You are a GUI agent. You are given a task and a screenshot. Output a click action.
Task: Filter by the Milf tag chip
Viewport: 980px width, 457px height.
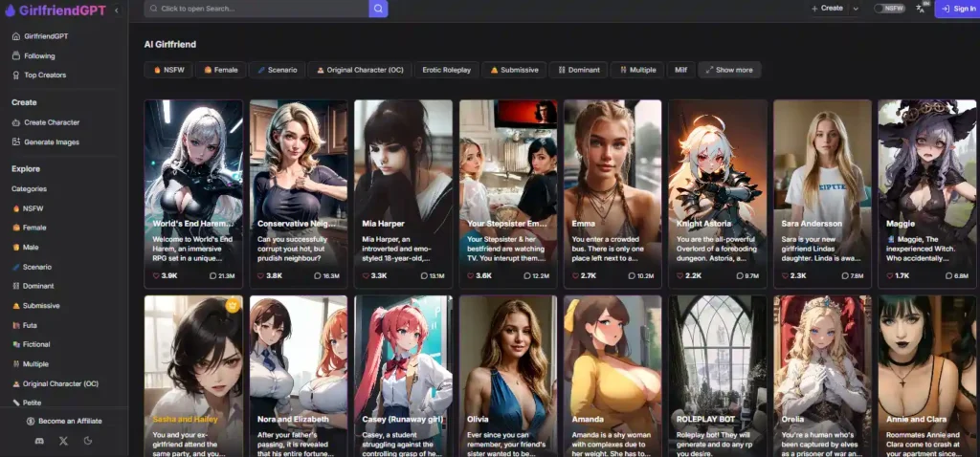click(680, 70)
